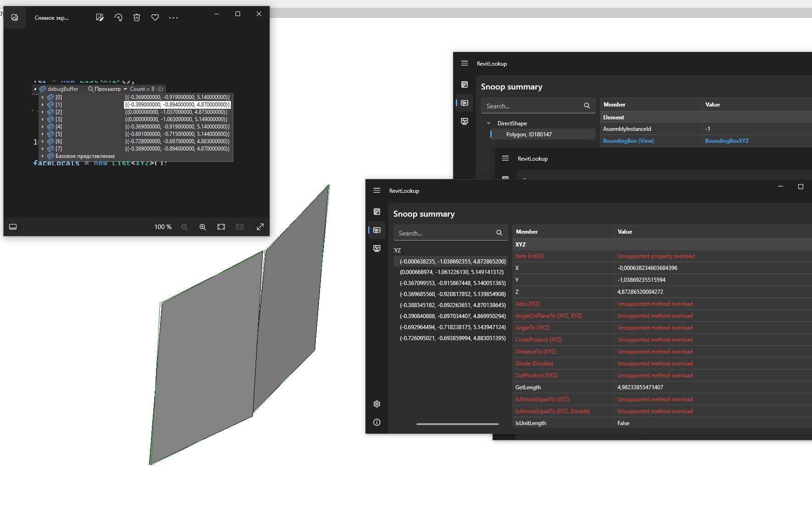Select dashboard icon in back RevitLookup sidebar
812x532 pixels.
point(465,84)
